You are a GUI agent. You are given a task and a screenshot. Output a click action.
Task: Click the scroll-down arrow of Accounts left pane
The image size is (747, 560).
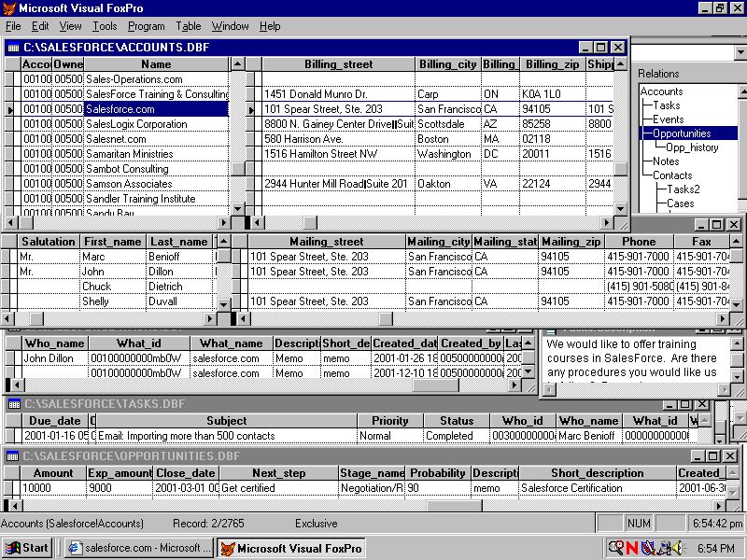[238, 208]
